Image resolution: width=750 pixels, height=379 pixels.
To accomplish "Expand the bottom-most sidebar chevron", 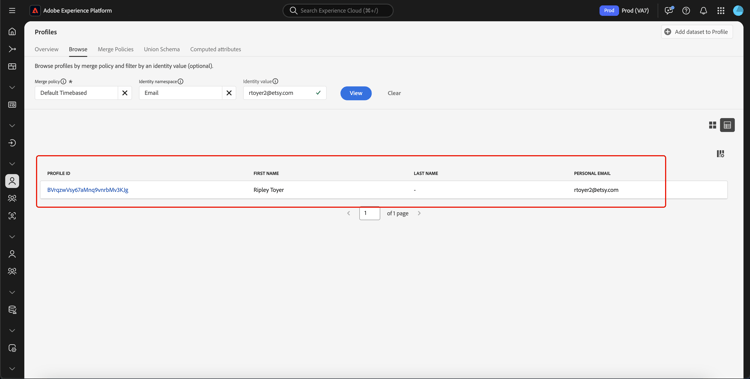I will 12,368.
